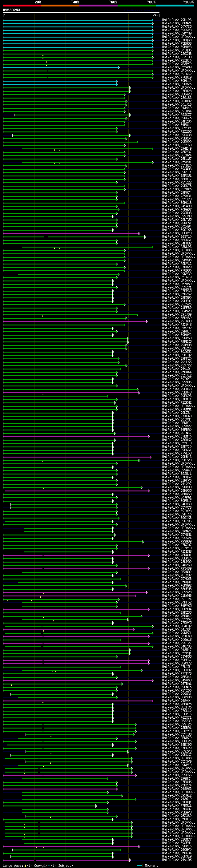Click hit label UniRef100_Q64FQ2
The image size is (197, 868).
177,626
